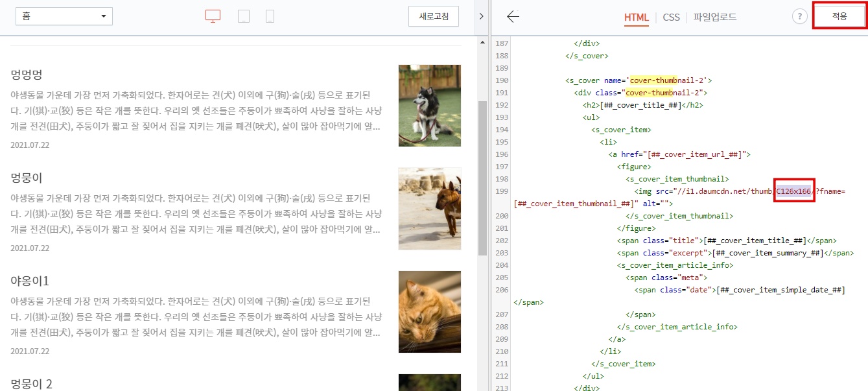Click the [##_cover_item_summary_##] excerpt line
The height and width of the screenshot is (391, 868).
click(736, 253)
